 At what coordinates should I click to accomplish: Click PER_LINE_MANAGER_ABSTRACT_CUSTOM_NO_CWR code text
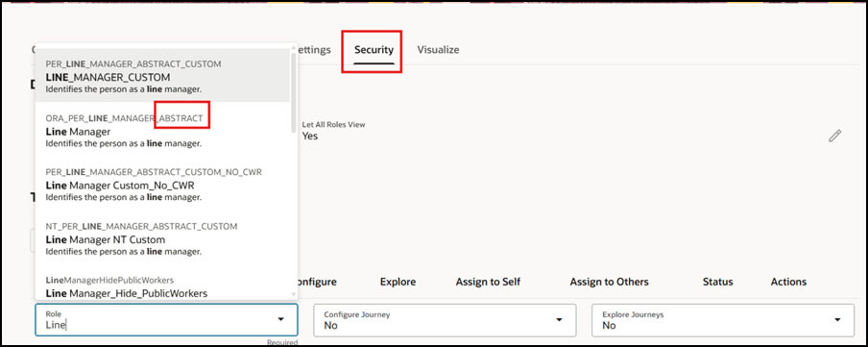coord(154,172)
